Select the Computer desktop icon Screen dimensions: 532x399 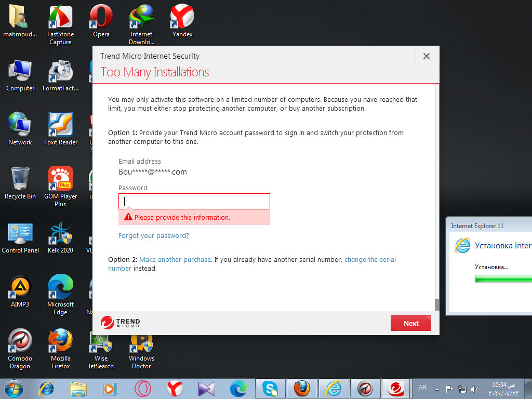point(20,75)
